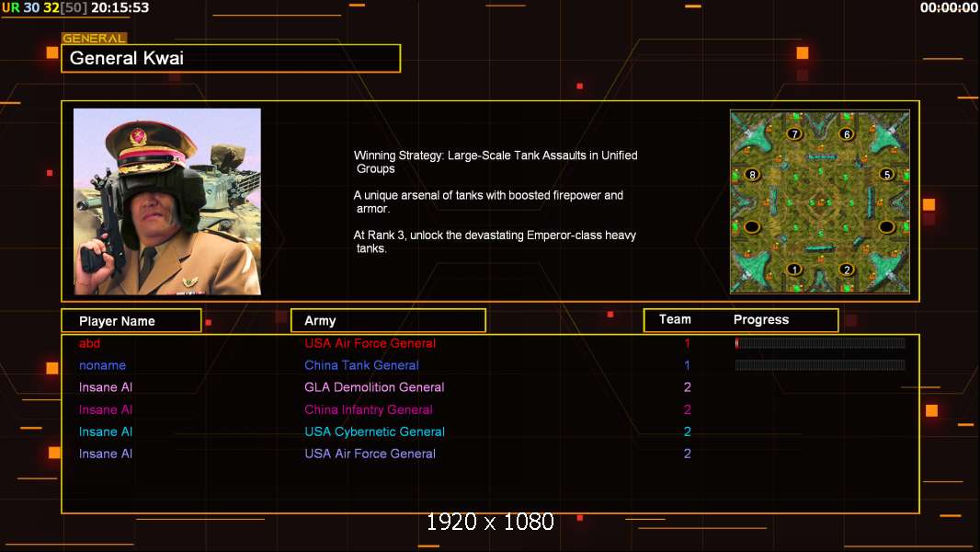Click start position 8 on the minimap
The width and height of the screenshot is (980, 552).
(752, 175)
